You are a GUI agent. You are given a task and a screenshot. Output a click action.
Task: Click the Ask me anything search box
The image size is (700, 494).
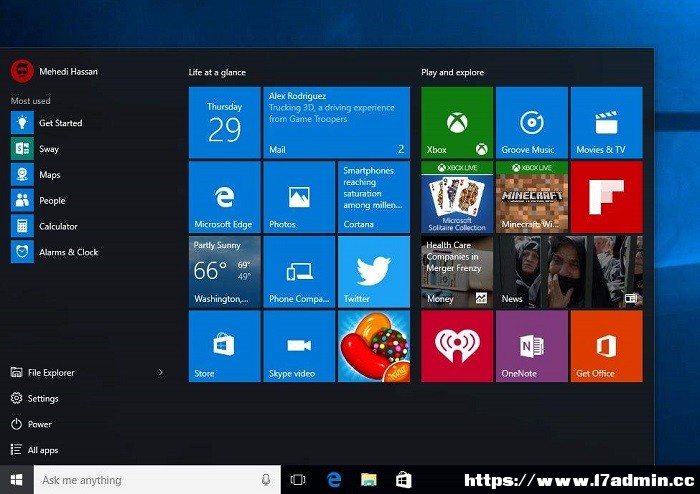click(x=157, y=480)
